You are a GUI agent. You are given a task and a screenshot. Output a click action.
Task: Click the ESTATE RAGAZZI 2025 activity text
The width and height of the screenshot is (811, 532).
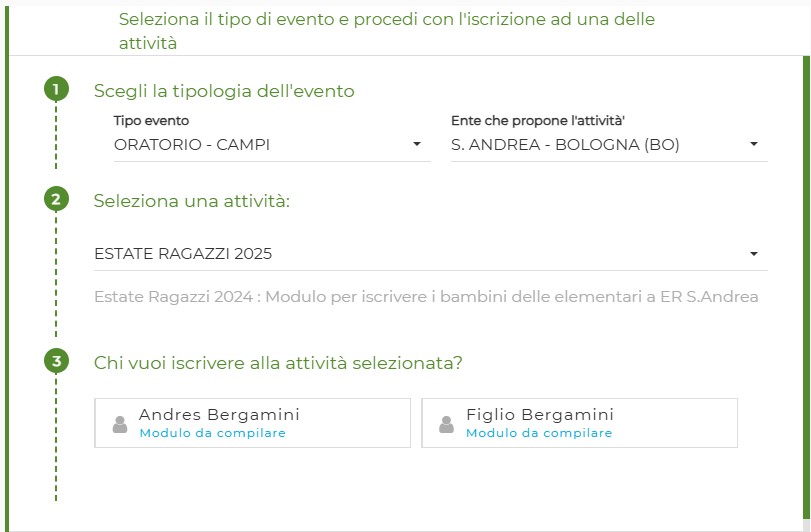[x=183, y=254]
